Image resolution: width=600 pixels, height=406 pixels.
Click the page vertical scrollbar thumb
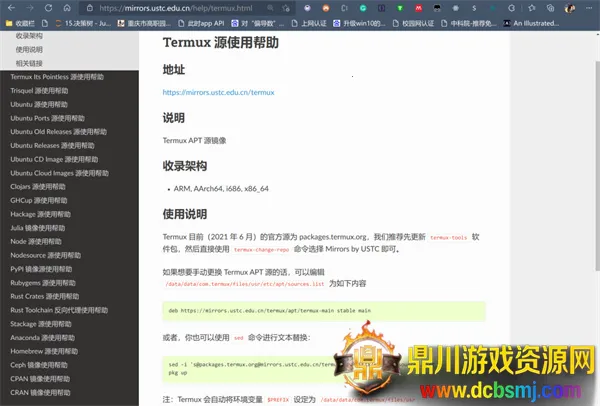pyautogui.click(x=597, y=165)
